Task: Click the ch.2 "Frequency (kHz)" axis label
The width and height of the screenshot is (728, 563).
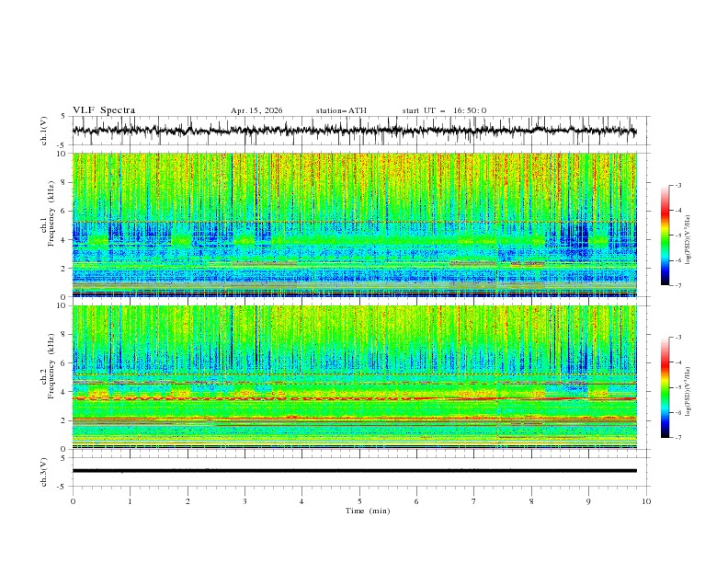Action: 51,366
